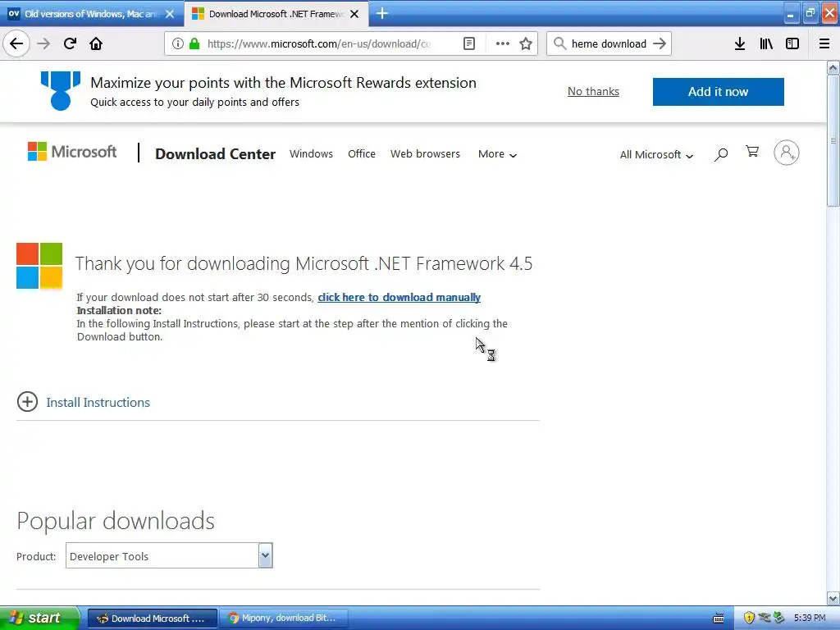The image size is (840, 630).
Task: Click the Microsoft logo in site header
Action: (72, 152)
